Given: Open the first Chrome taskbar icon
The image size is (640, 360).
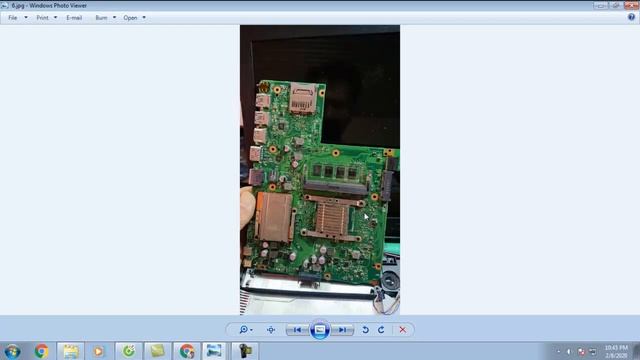Looking at the screenshot, I should point(41,351).
